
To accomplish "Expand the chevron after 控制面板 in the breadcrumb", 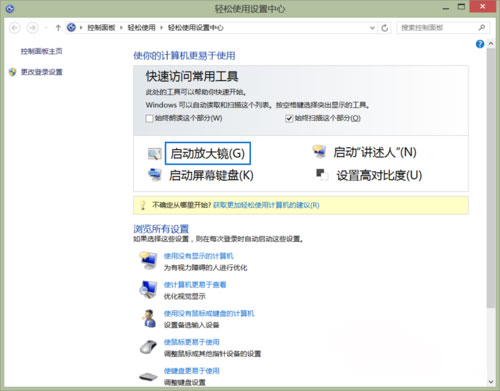I will point(121,28).
